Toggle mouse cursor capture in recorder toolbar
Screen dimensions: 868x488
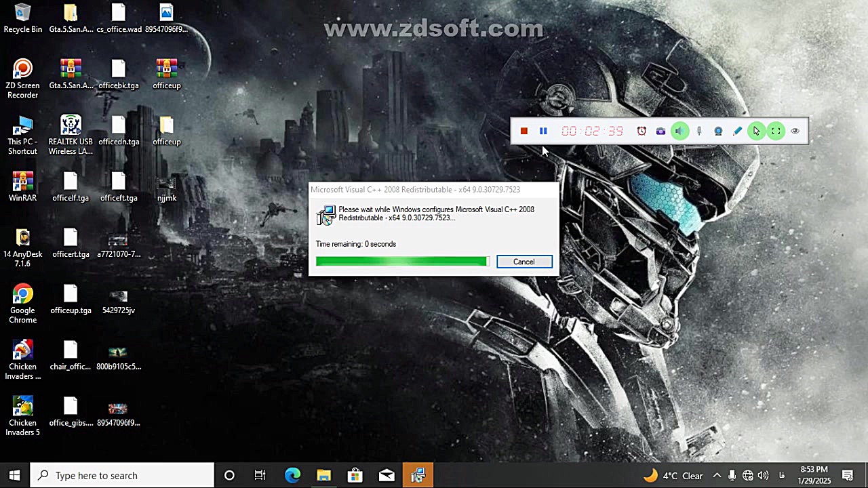tap(756, 131)
